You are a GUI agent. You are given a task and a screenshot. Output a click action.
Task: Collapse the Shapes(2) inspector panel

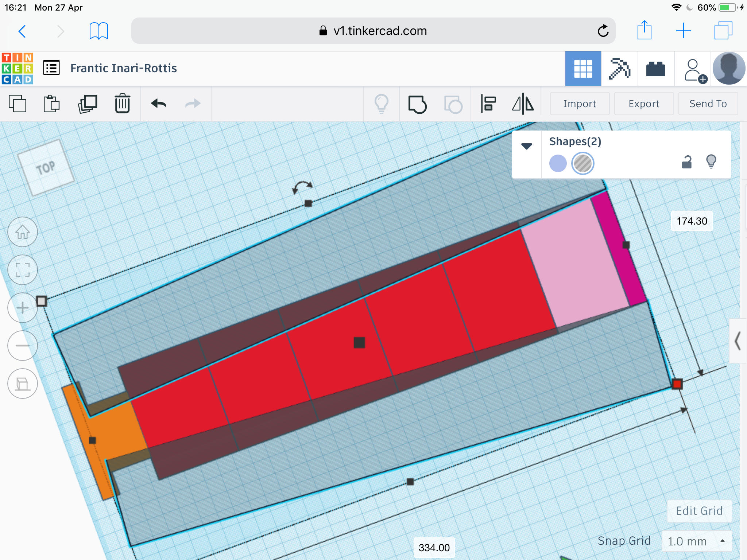click(527, 147)
